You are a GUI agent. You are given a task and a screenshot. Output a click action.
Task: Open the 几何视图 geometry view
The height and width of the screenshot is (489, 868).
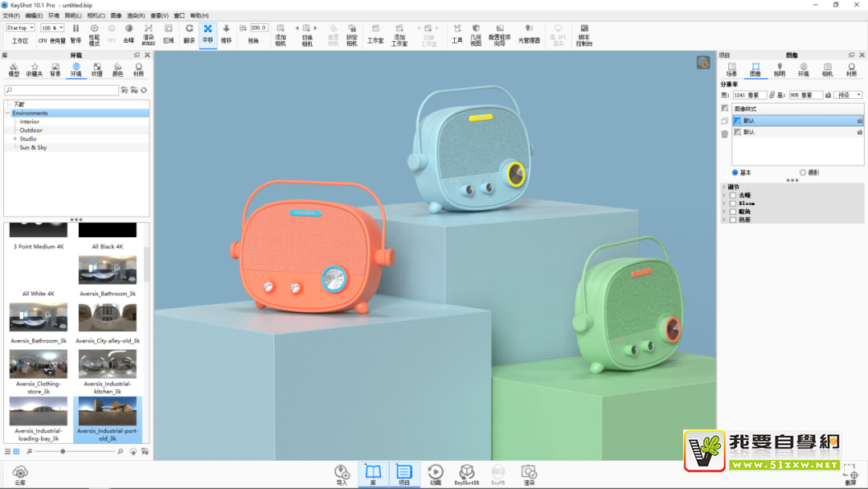(x=476, y=32)
